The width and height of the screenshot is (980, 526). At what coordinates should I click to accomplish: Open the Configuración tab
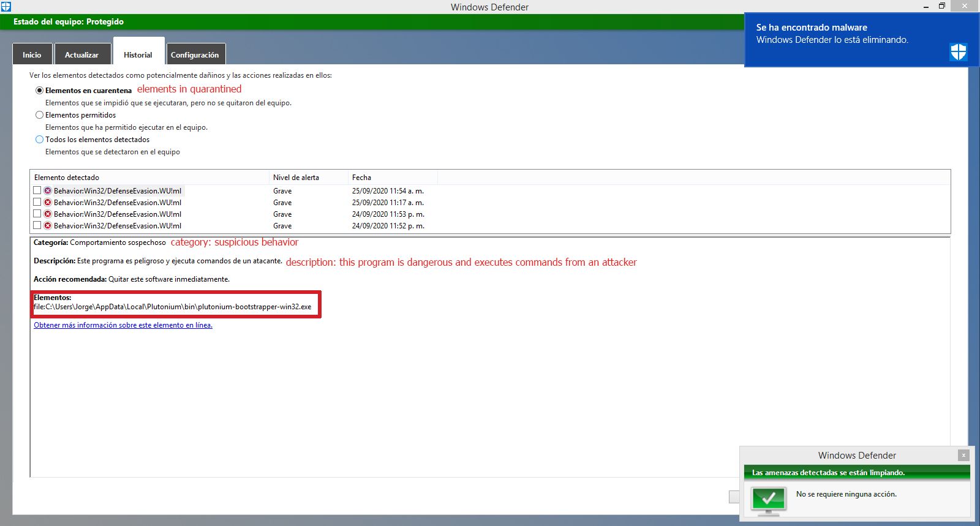(195, 54)
